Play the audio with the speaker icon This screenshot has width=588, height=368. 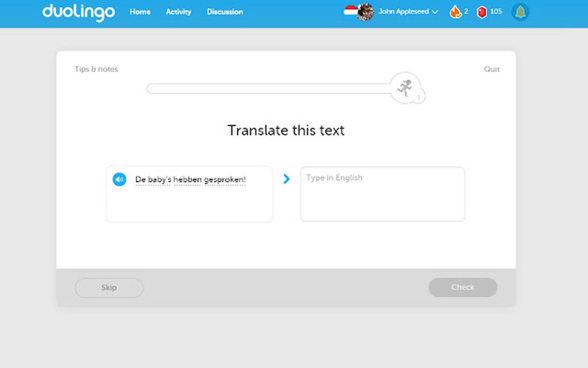pyautogui.click(x=119, y=179)
